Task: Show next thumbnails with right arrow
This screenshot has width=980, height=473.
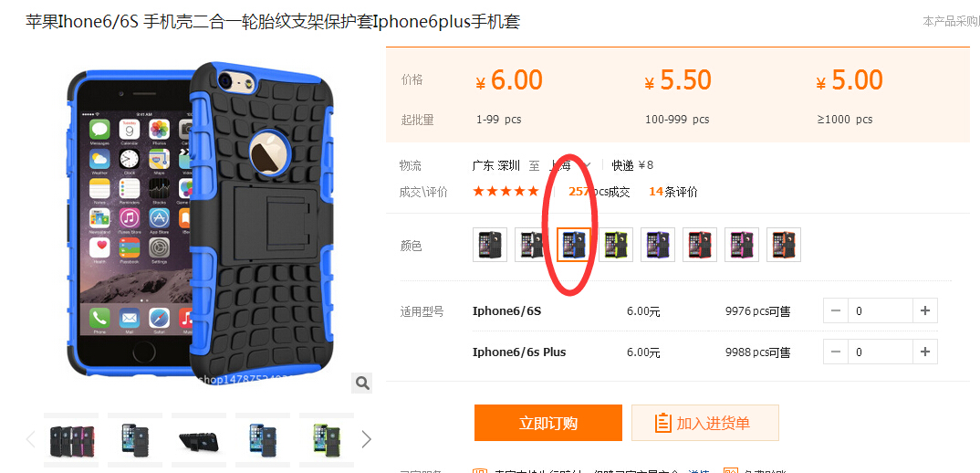Action: point(366,439)
